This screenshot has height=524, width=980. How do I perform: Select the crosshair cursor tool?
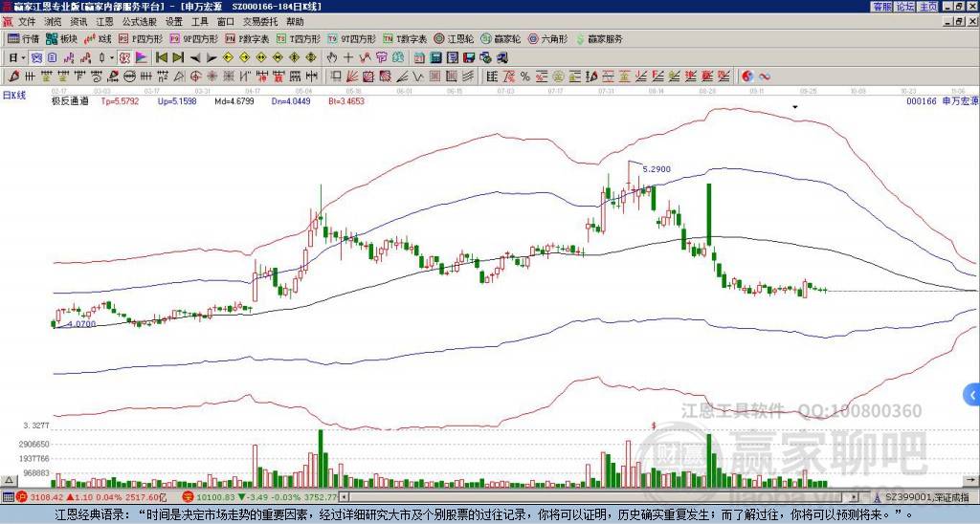(348, 58)
